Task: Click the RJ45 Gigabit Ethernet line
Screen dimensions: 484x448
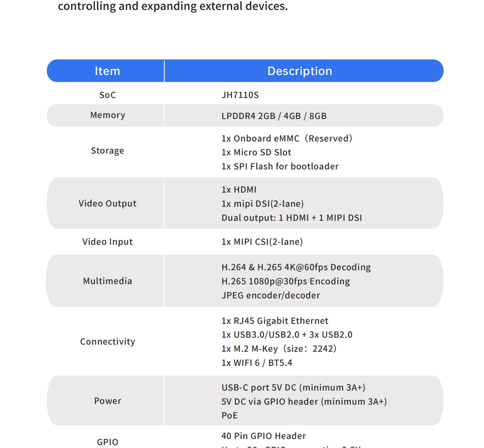Action: coord(275,320)
